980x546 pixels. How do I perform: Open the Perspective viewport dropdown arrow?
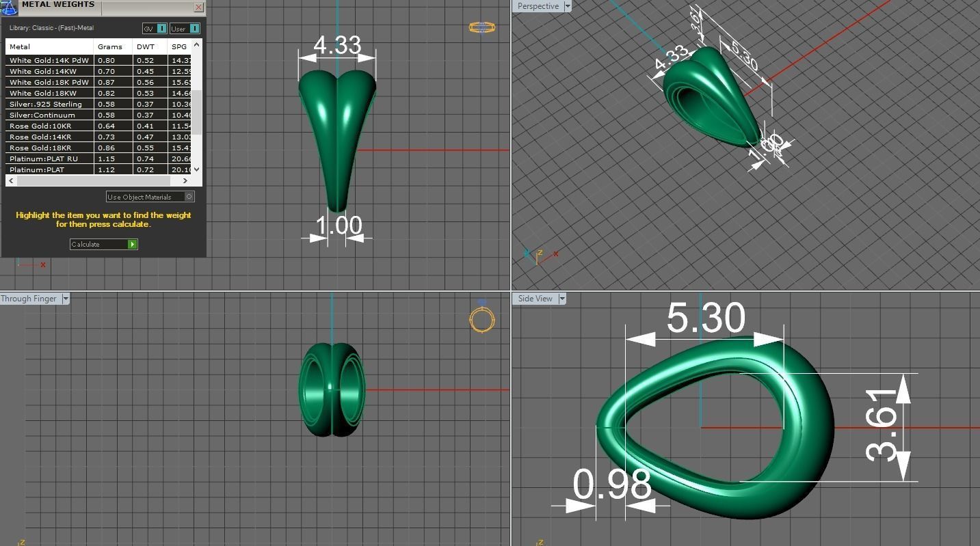click(567, 6)
